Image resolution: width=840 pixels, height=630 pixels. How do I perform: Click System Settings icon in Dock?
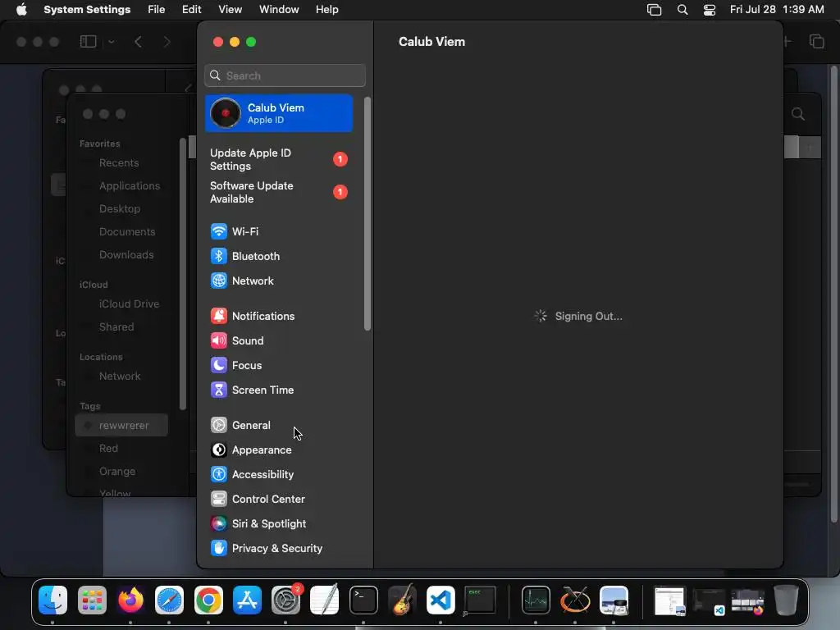point(286,600)
